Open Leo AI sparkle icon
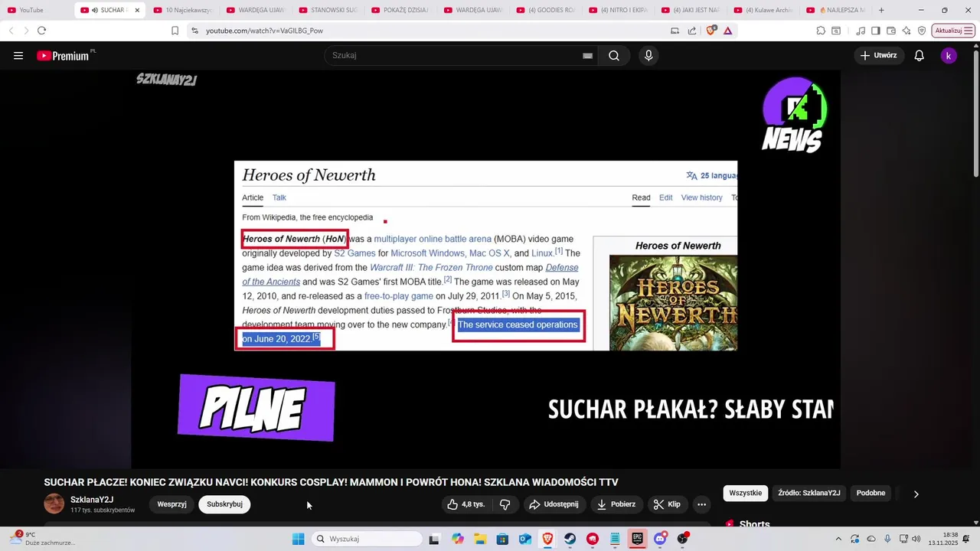The width and height of the screenshot is (980, 551). pyautogui.click(x=906, y=31)
